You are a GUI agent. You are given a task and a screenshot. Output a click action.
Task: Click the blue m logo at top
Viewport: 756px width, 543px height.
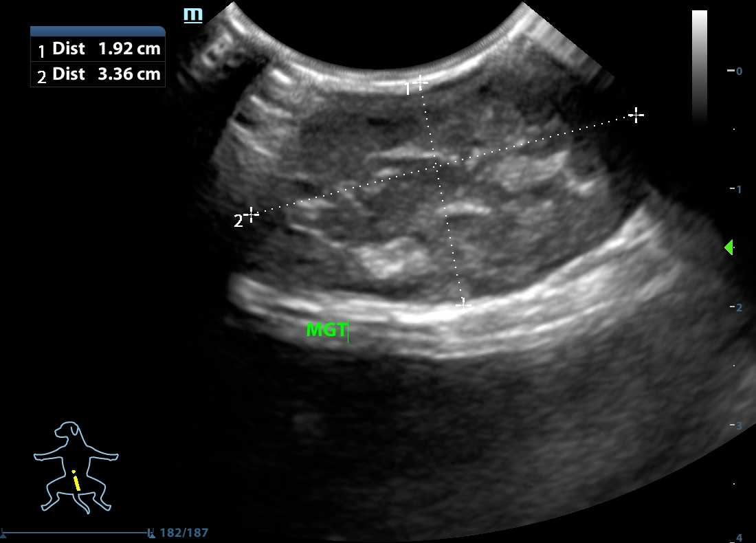coord(193,15)
